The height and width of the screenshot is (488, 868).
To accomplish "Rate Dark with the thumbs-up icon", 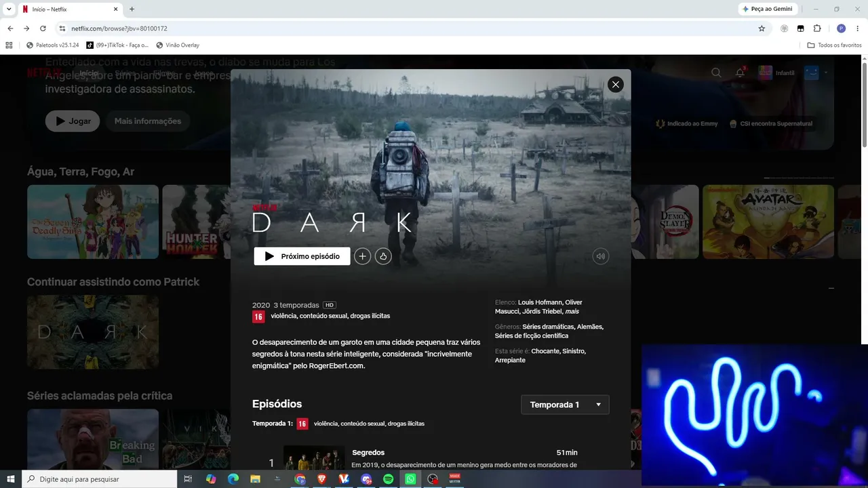I will (383, 256).
